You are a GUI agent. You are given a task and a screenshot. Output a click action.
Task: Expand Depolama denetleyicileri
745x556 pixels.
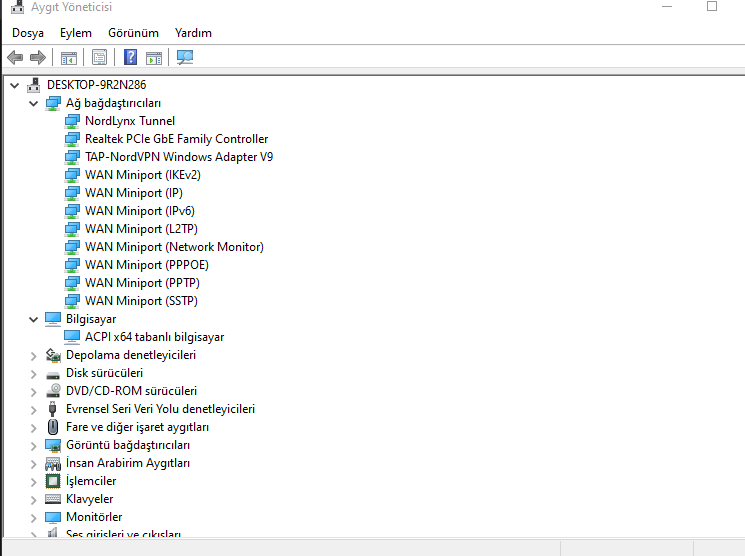34,355
